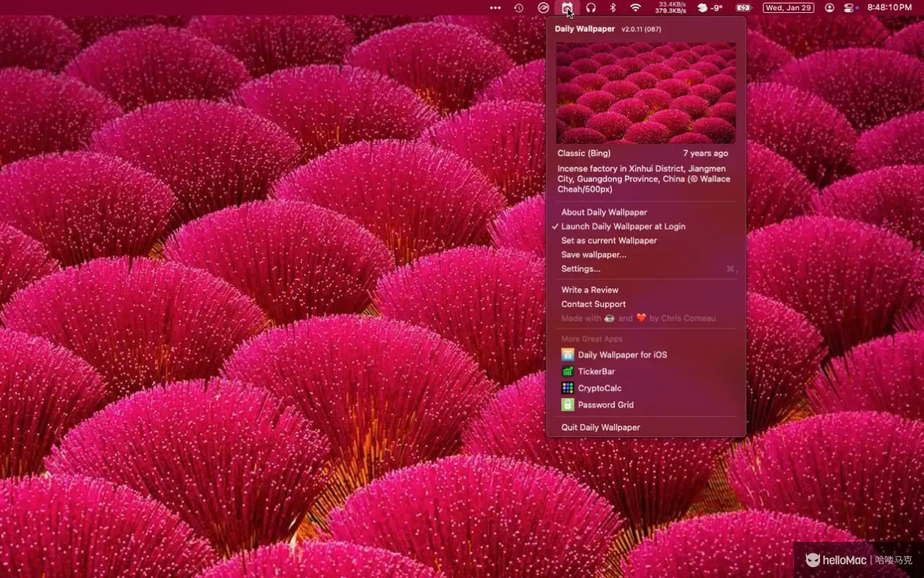Open the Wi-Fi menu bar icon
Screen dimensions: 924x578
tap(635, 8)
